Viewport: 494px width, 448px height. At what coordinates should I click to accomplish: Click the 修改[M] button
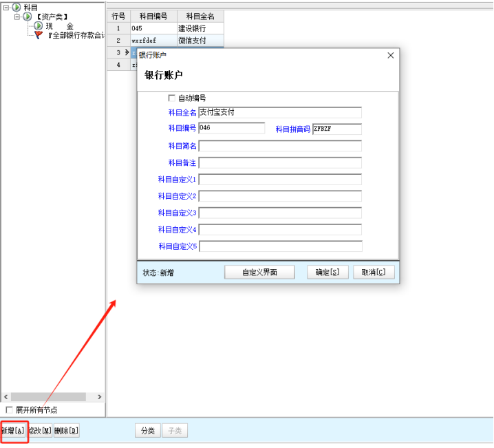coord(40,431)
